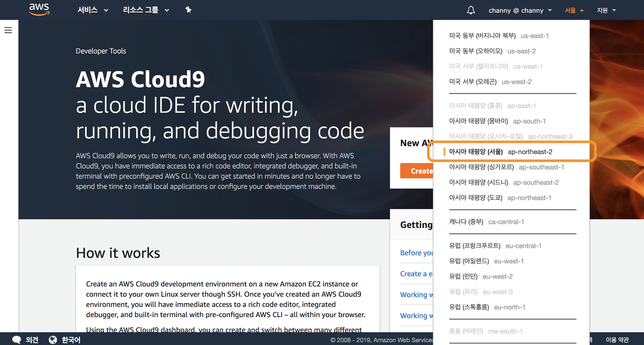The height and width of the screenshot is (345, 644).
Task: Select the 오레곤 us-west-2 region
Action: (490, 82)
